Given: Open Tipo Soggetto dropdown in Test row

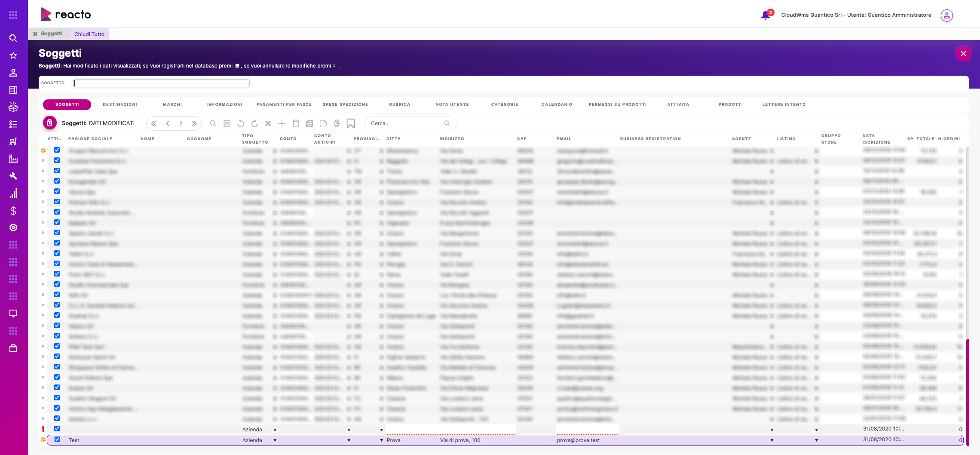Looking at the screenshot, I should coord(275,440).
